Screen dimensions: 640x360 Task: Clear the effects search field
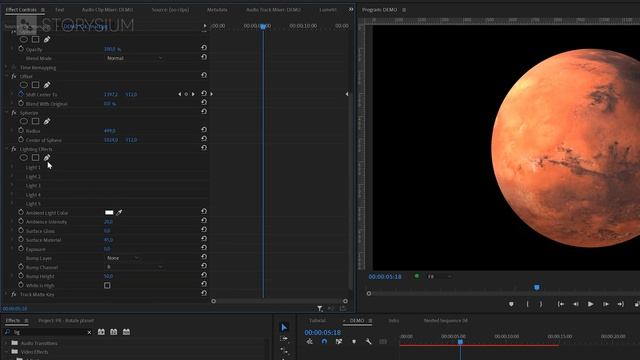tap(89, 332)
